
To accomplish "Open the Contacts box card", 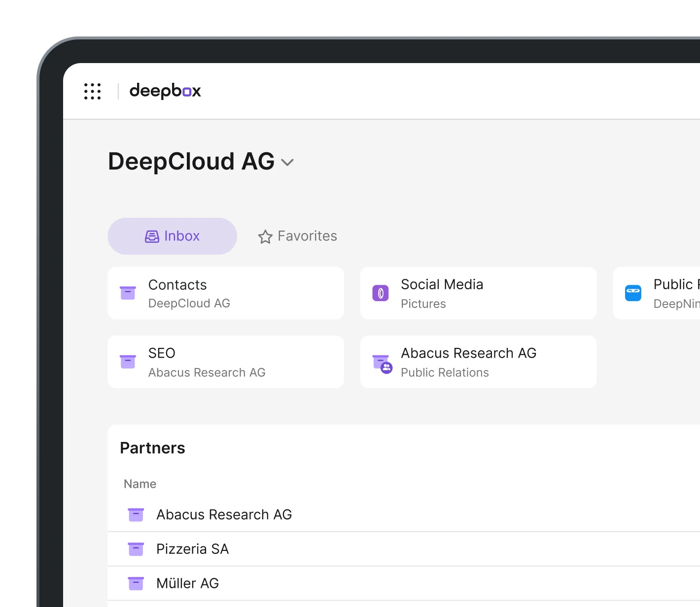I will (x=226, y=293).
